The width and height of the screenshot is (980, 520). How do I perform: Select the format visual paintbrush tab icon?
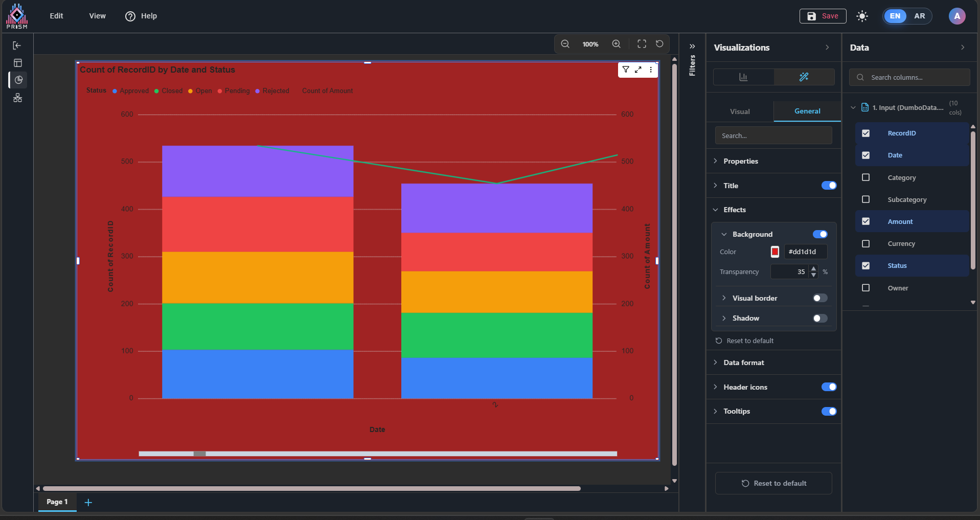point(804,77)
